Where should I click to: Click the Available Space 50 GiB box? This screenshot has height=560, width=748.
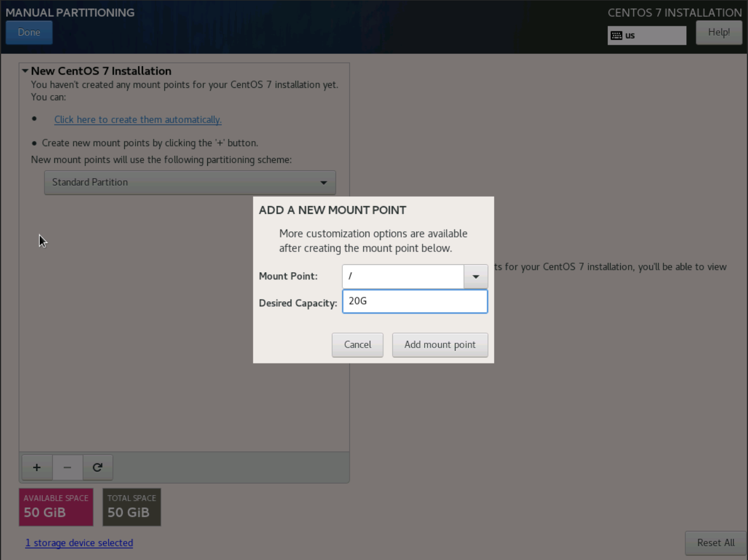tap(56, 507)
